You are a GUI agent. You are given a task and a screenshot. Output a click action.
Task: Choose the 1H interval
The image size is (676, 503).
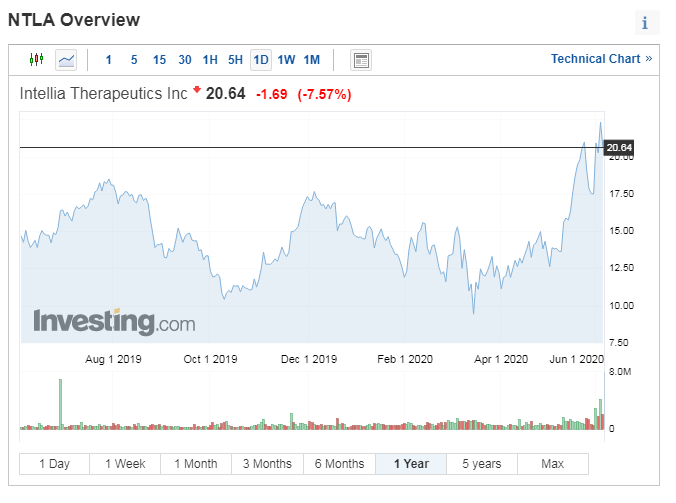point(210,59)
